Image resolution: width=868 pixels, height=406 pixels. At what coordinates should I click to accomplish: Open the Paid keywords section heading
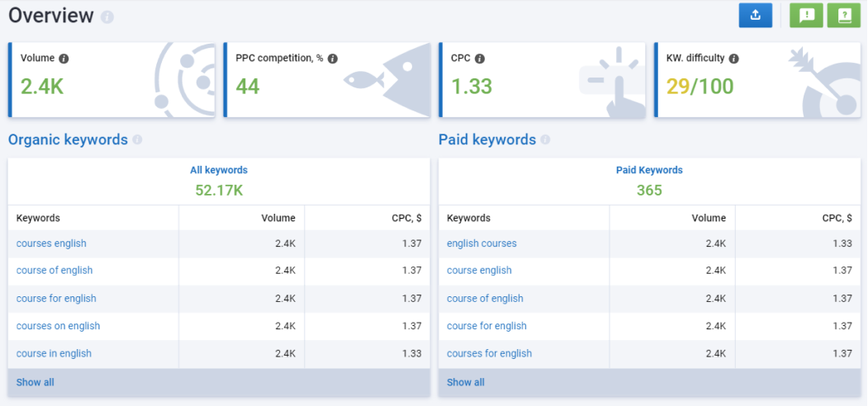point(487,139)
